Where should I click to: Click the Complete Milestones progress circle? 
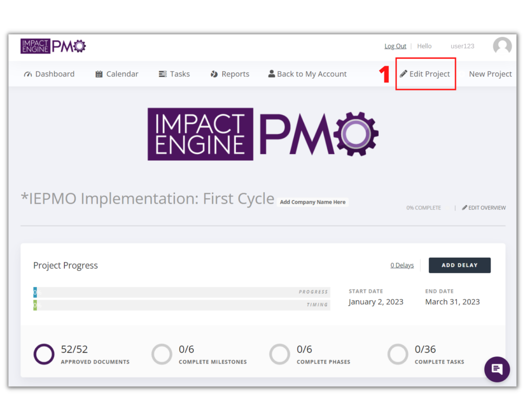pyautogui.click(x=162, y=354)
